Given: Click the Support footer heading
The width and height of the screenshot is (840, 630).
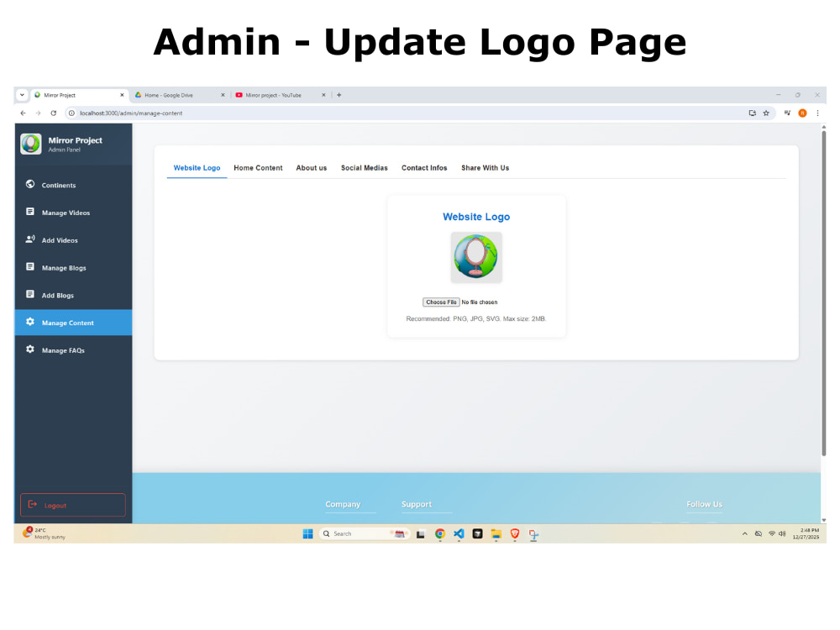Looking at the screenshot, I should tap(417, 504).
